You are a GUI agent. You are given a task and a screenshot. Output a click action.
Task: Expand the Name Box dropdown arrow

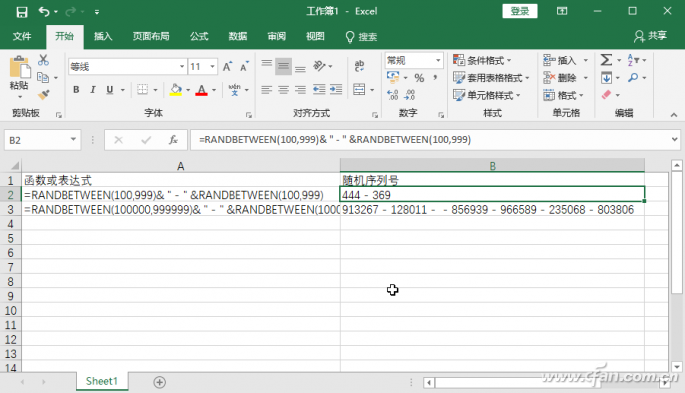(x=73, y=140)
